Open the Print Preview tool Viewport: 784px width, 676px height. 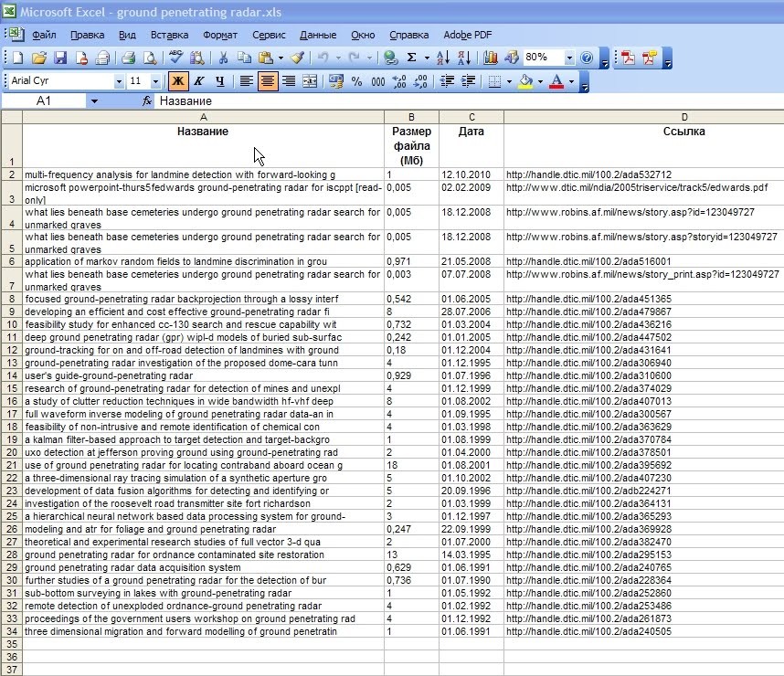[150, 58]
